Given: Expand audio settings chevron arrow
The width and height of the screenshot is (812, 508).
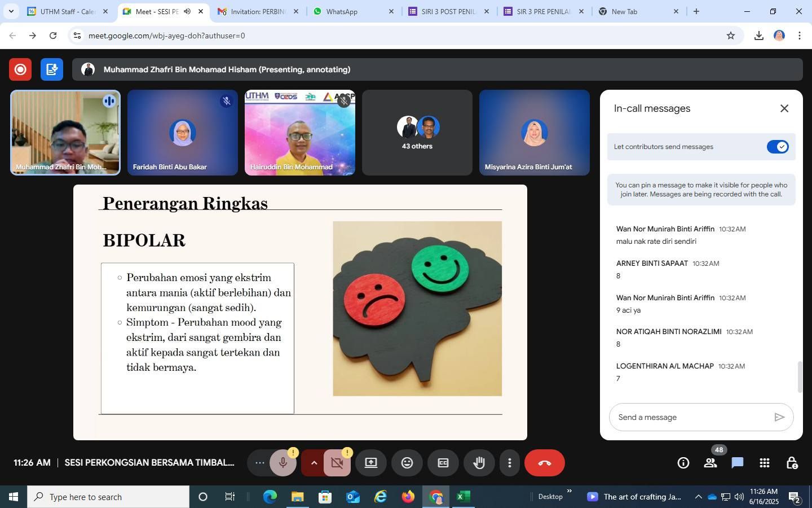Looking at the screenshot, I should point(314,463).
